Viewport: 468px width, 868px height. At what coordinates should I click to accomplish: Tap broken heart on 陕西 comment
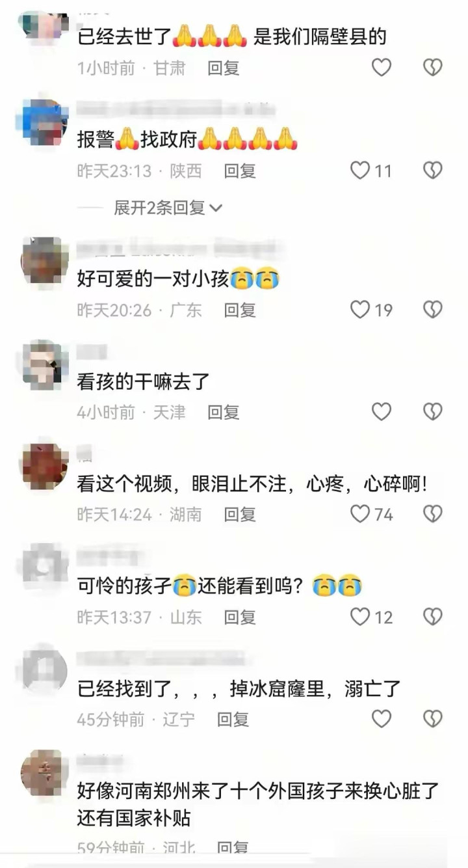click(433, 170)
